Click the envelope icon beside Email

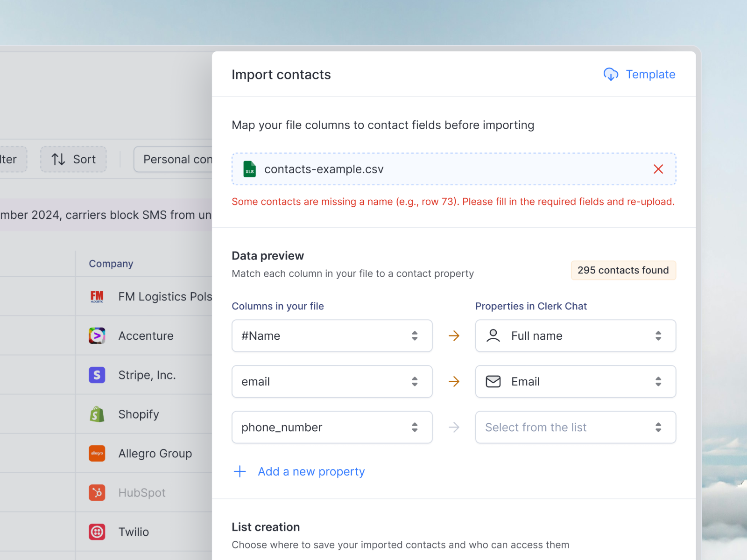click(x=493, y=381)
